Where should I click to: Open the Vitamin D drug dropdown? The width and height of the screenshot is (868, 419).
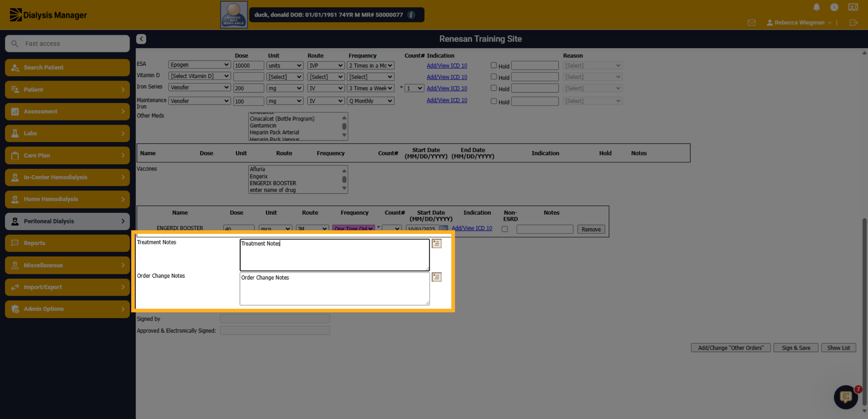(x=199, y=76)
